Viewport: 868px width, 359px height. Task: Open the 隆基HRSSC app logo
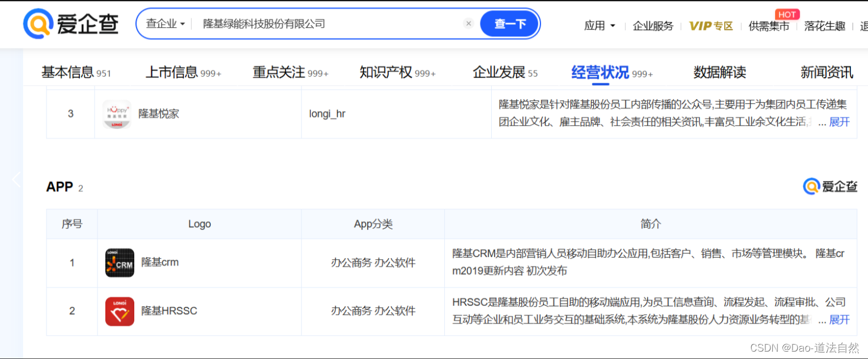pyautogui.click(x=120, y=311)
